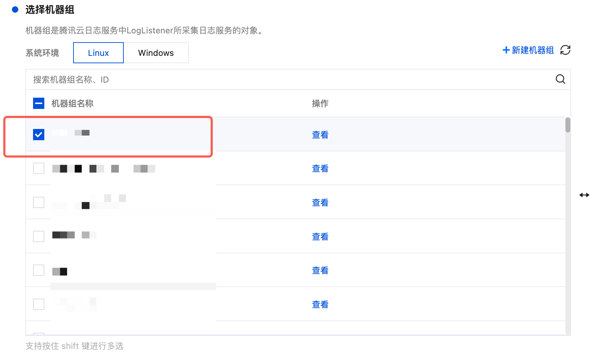Click the refresh machine group list icon
This screenshot has height=364, width=590.
(565, 50)
